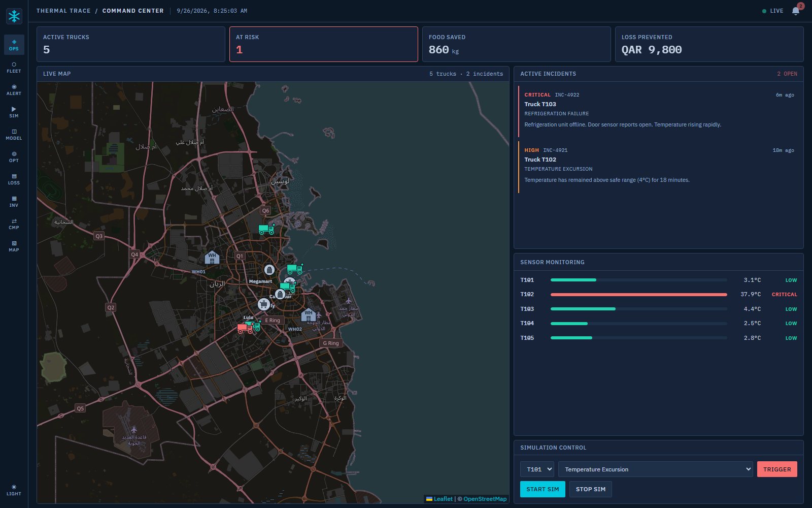Open the SIM sidebar page
This screenshot has height=508, width=812.
[14, 112]
